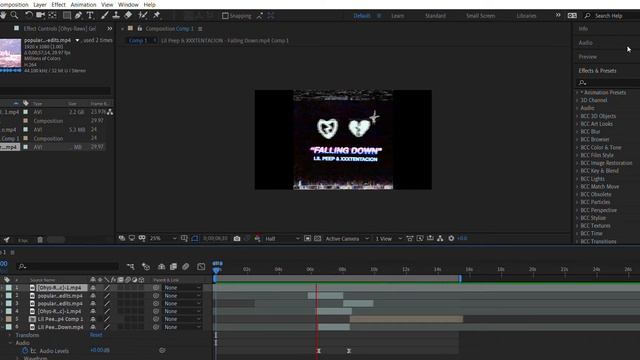The width and height of the screenshot is (640, 360).
Task: Expand Animation Presets category
Action: click(x=577, y=93)
